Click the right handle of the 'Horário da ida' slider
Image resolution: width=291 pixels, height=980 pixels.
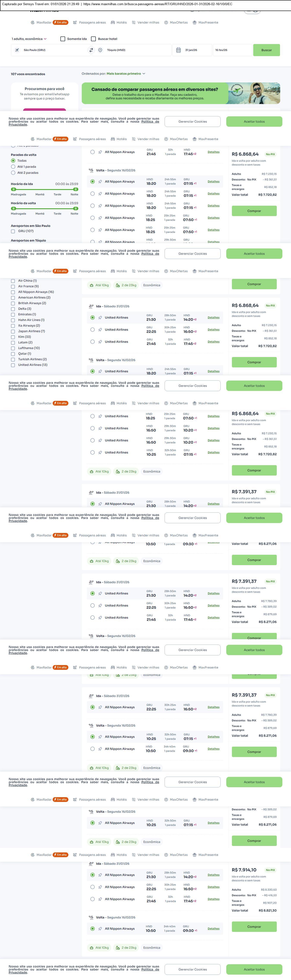pos(76,189)
